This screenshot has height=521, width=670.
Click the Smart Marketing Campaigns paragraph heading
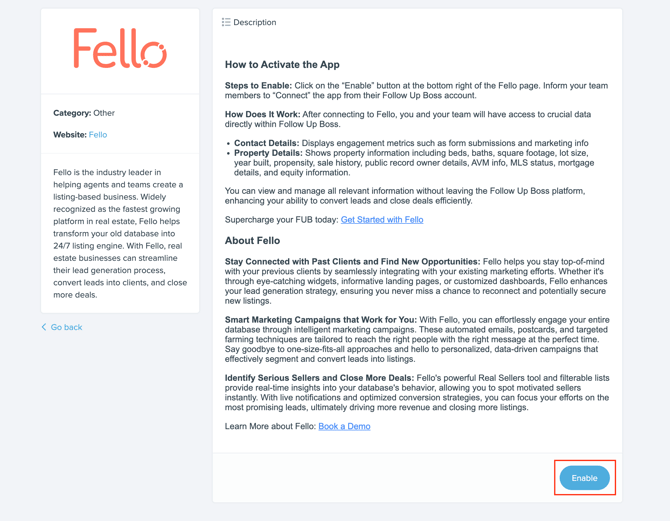click(x=320, y=320)
